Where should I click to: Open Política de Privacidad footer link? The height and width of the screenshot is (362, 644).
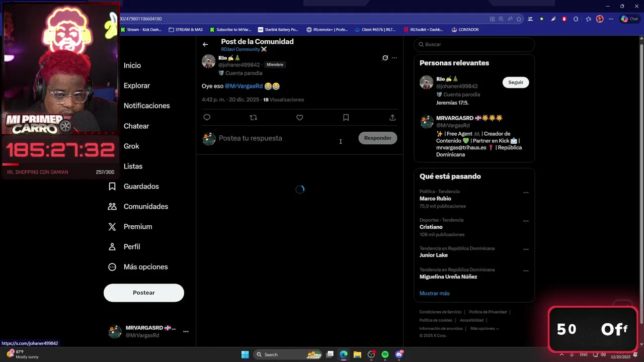click(488, 312)
